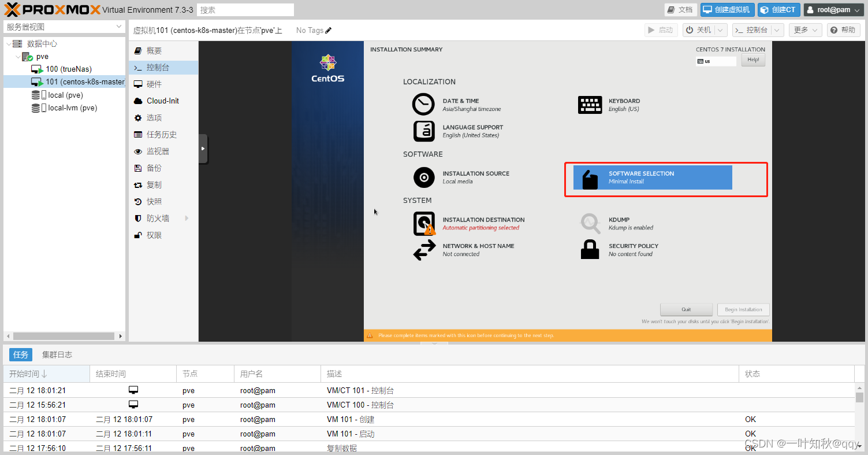
Task: Select task row VM/CT 101 - 控制台
Action: [429, 390]
